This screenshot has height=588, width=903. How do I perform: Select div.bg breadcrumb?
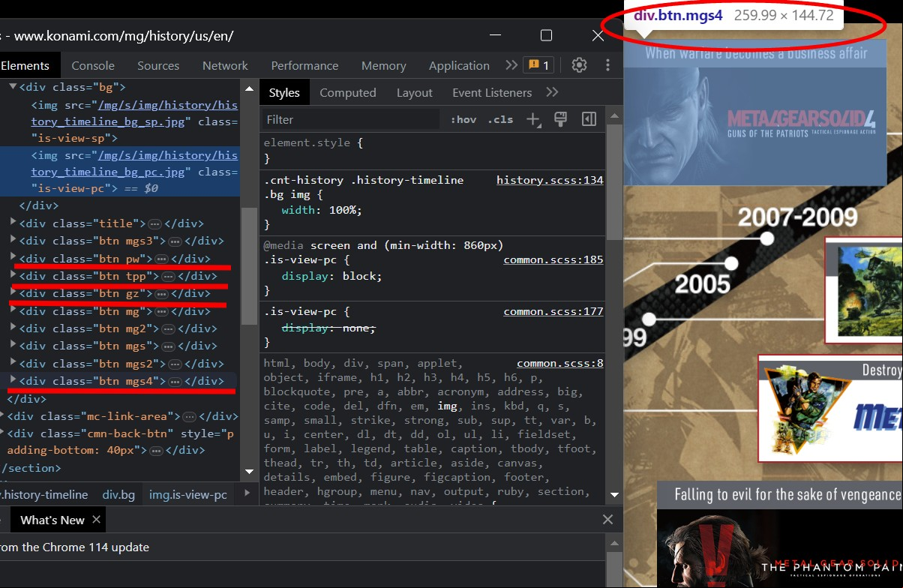118,494
